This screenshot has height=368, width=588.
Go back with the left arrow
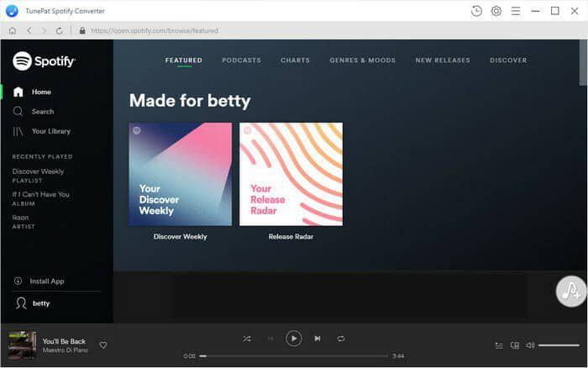29,31
